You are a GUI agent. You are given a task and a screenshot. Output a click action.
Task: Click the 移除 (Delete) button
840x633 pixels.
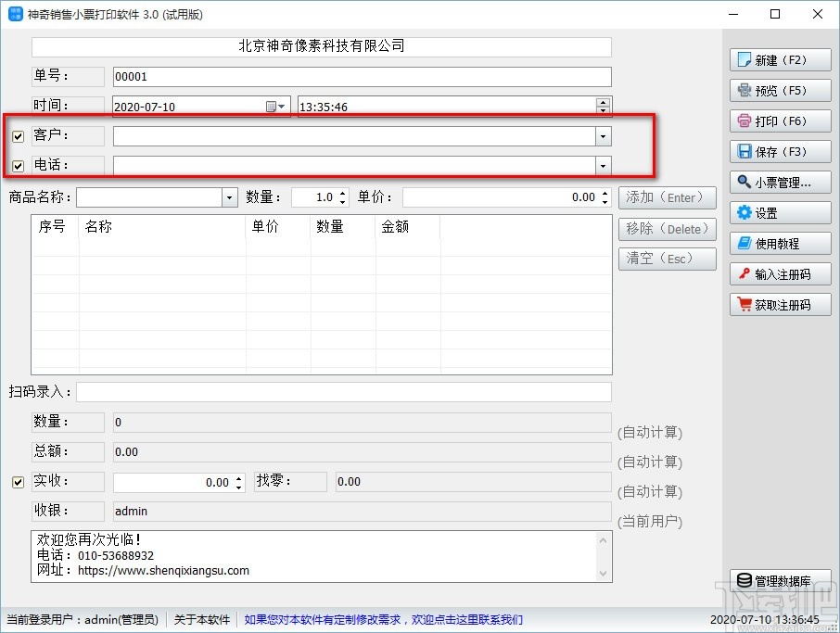(668, 229)
